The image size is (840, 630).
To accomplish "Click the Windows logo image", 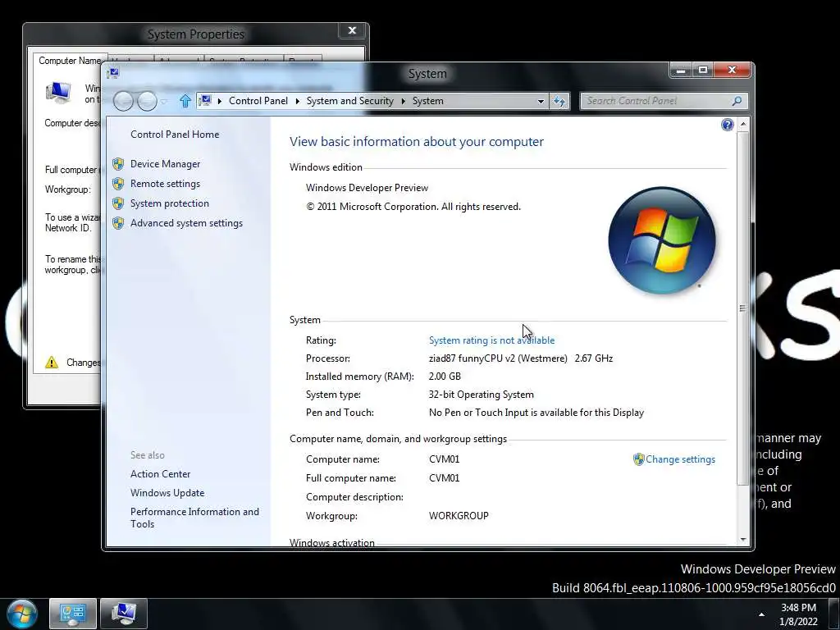I will [x=662, y=240].
